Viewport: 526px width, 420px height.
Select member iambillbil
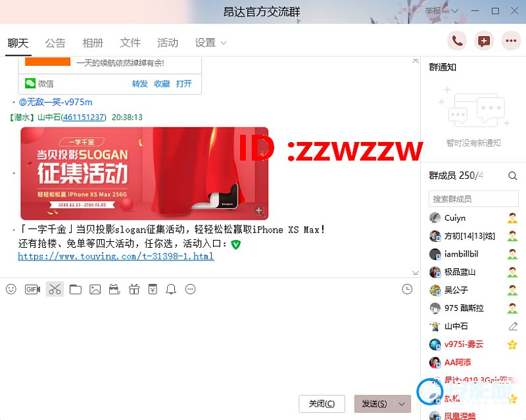pyautogui.click(x=473, y=254)
